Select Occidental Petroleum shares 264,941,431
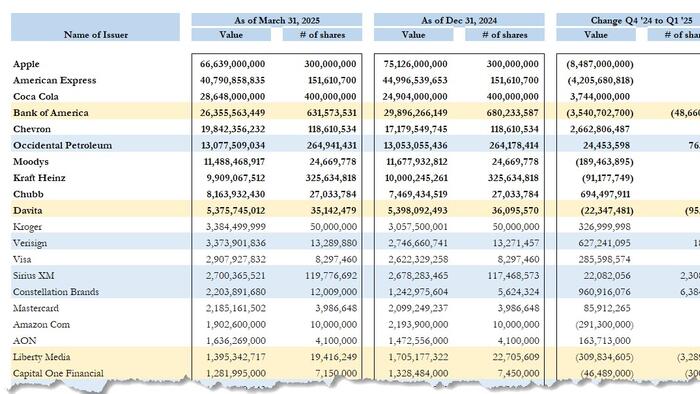 (332, 145)
